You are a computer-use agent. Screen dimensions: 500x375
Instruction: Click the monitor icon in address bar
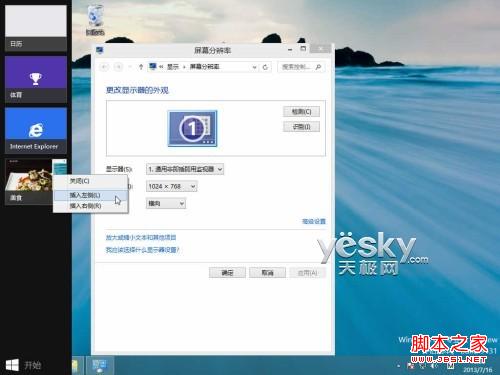click(x=153, y=67)
